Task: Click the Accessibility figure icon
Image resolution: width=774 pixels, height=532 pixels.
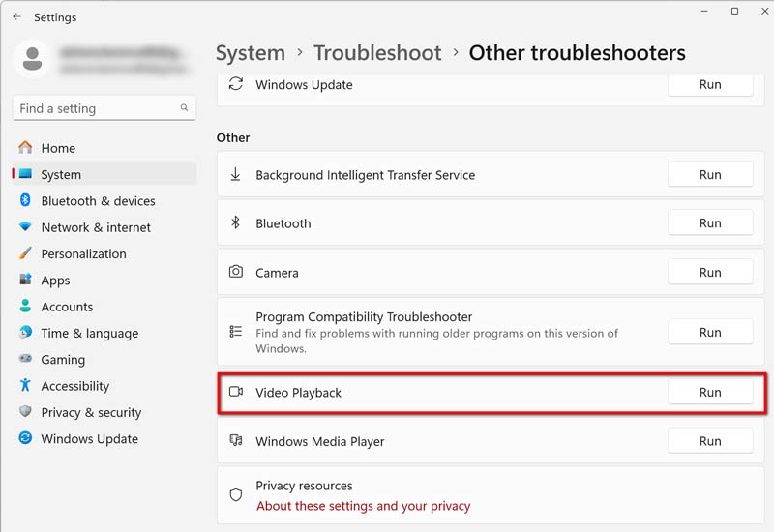Action: point(25,385)
